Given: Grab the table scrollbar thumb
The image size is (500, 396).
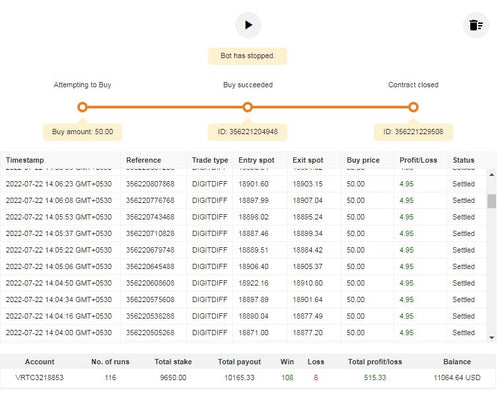Looking at the screenshot, I should pos(491,201).
